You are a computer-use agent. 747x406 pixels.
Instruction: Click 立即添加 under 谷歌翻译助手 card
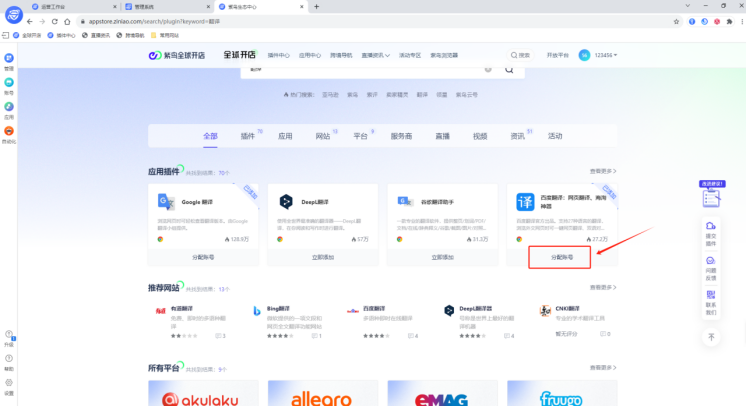point(443,257)
